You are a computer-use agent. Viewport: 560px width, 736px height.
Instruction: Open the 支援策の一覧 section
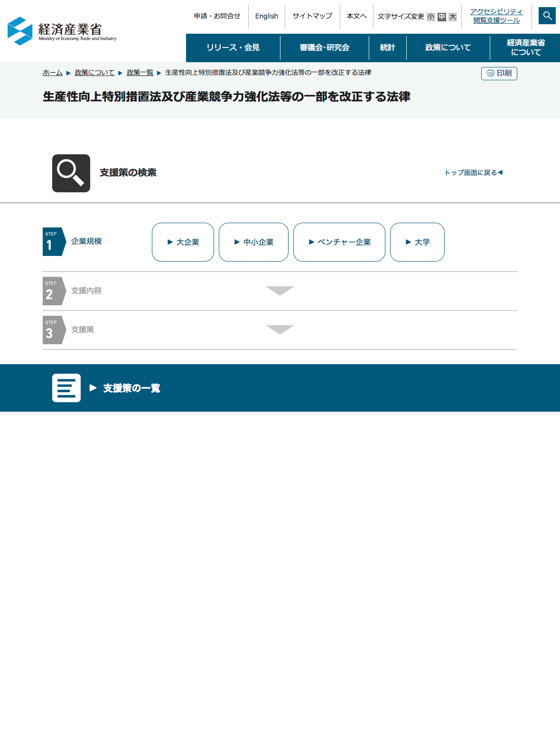pyautogui.click(x=131, y=388)
